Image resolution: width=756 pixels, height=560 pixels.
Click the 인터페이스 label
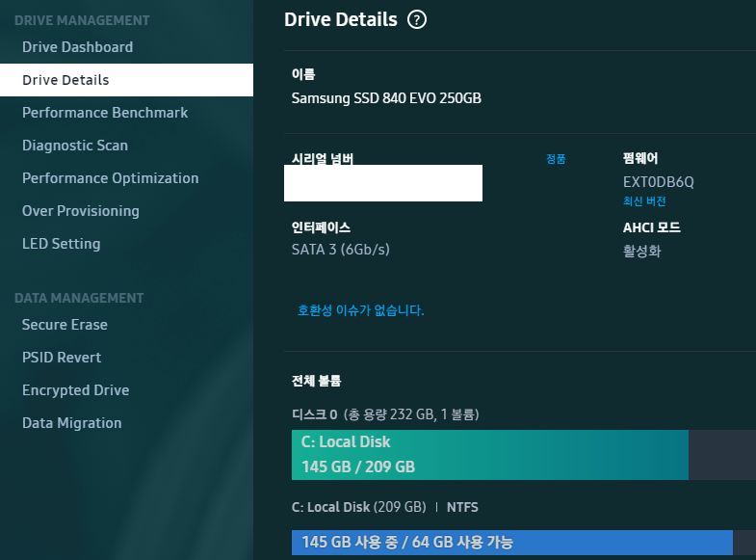pyautogui.click(x=321, y=227)
